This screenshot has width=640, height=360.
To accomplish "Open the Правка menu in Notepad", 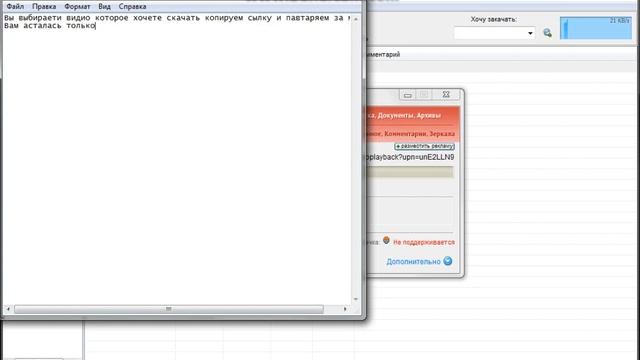I will (x=44, y=7).
